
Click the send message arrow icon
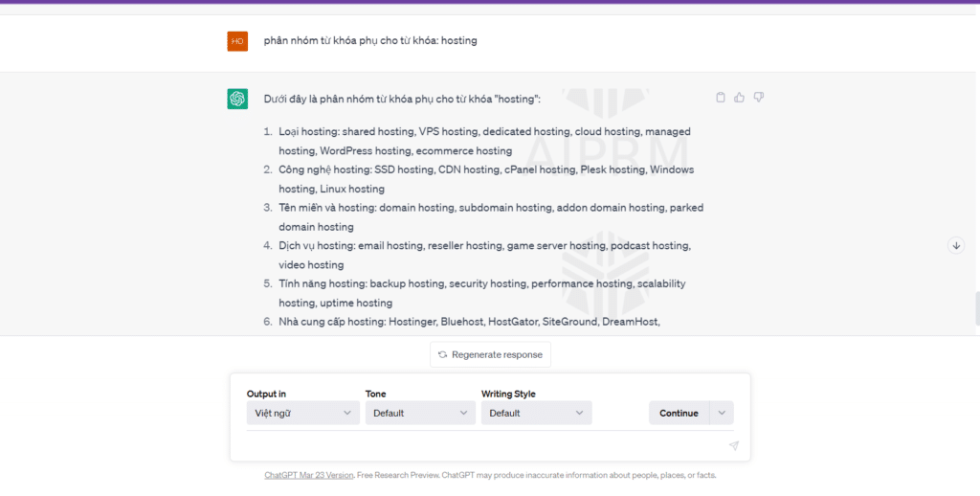(734, 446)
